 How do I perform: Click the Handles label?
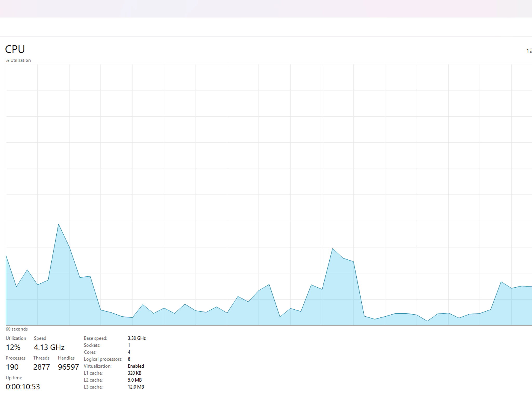pyautogui.click(x=66, y=358)
